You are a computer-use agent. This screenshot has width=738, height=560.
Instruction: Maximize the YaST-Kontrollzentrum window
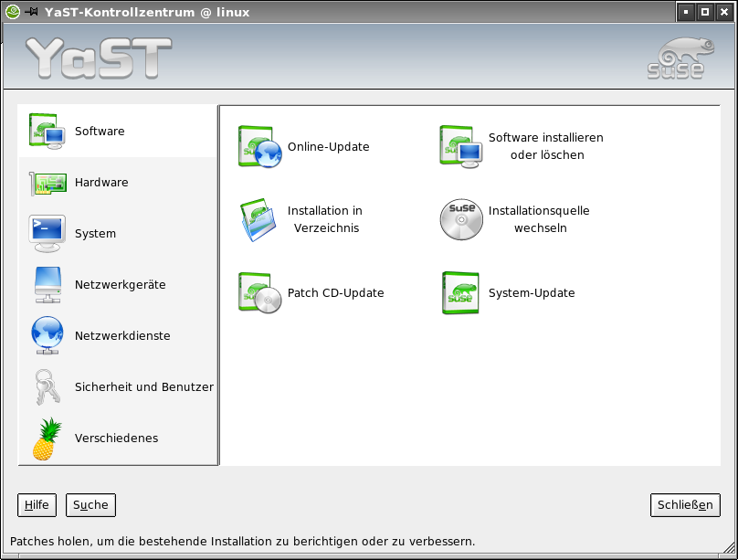705,12
